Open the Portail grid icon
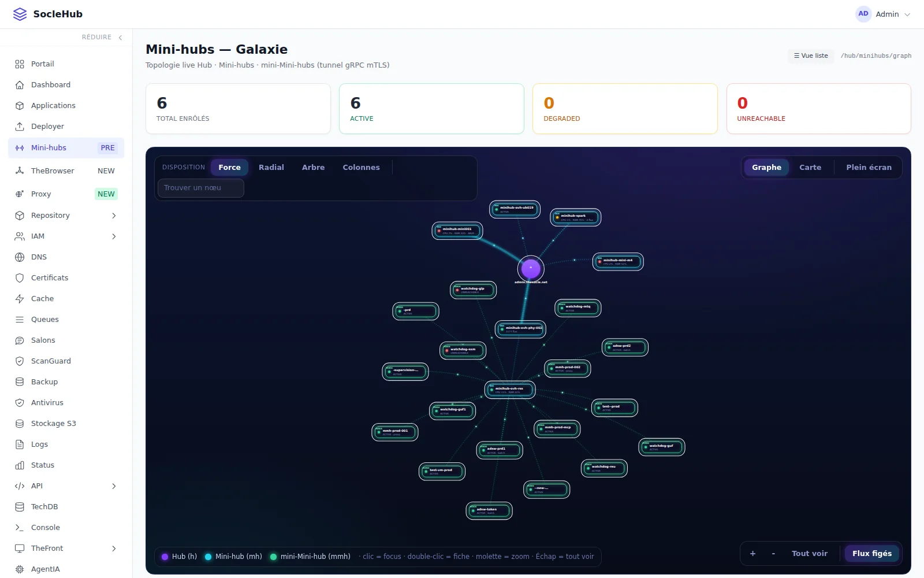 pos(20,64)
